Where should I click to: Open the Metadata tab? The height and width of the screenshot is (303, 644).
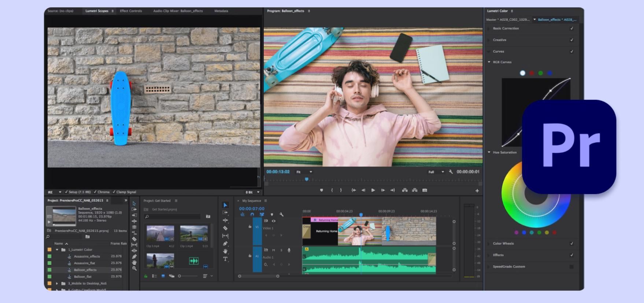(x=221, y=11)
